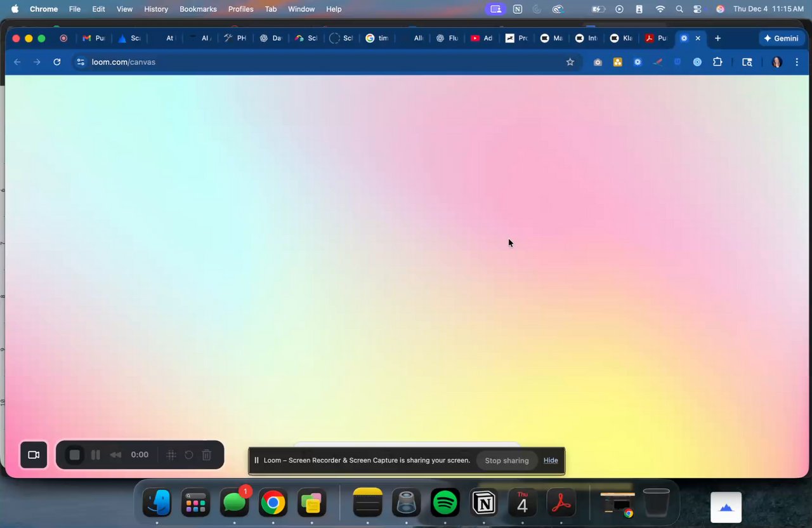The height and width of the screenshot is (528, 812).
Task: Open the Bookmarks menu
Action: (198, 9)
